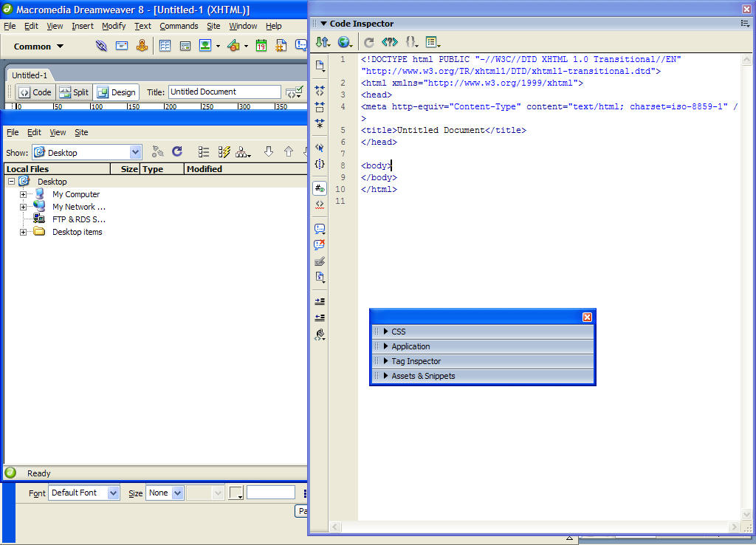Click the Apply Comment icon

(320, 229)
